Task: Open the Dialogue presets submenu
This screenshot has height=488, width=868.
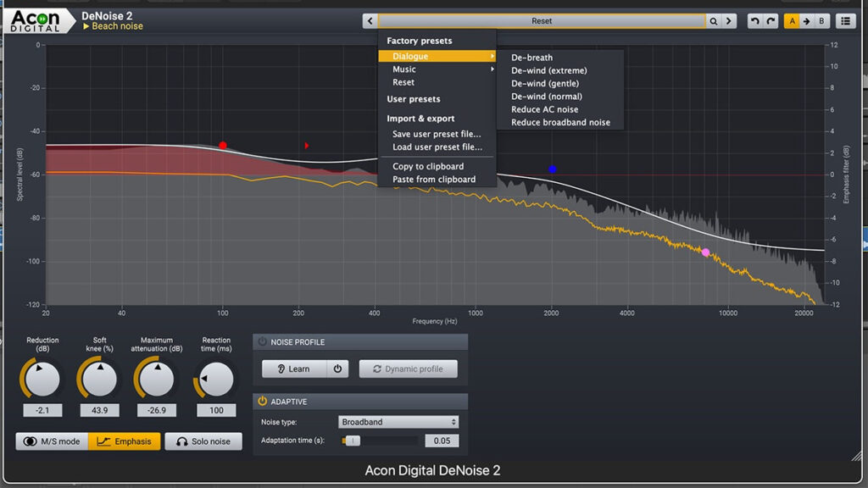Action: coord(437,57)
